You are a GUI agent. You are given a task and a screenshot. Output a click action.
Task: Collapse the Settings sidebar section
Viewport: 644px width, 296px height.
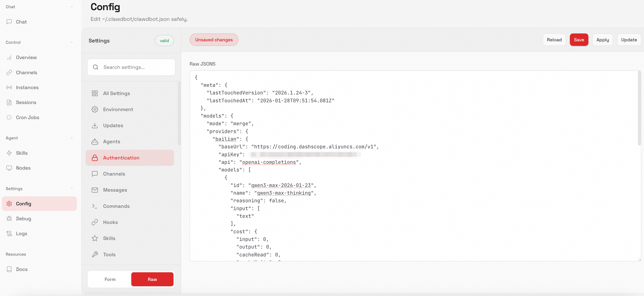tap(72, 189)
